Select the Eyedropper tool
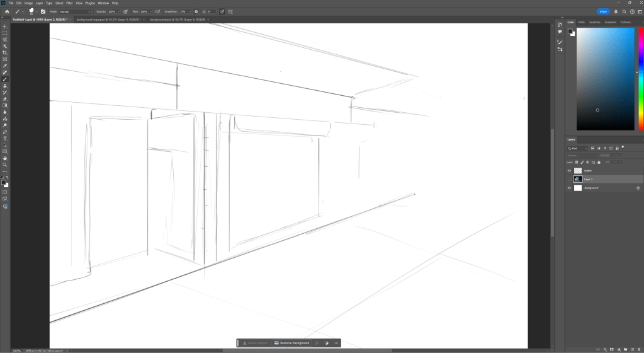 [5, 66]
